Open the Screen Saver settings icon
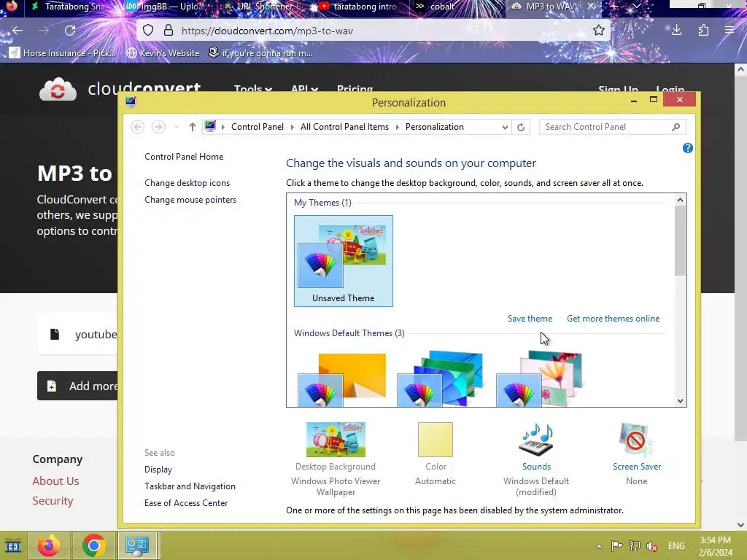Viewport: 747px width, 560px height. coord(636,440)
